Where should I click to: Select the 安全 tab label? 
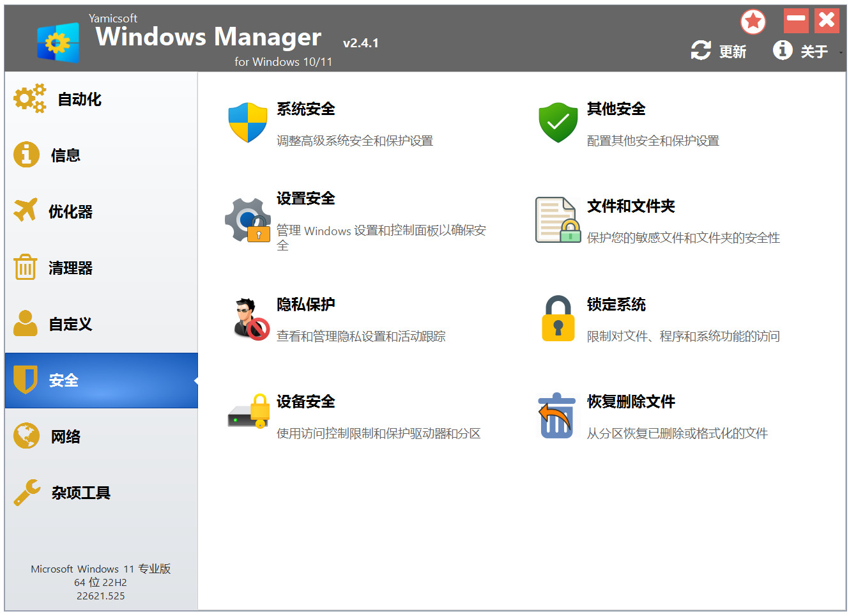click(64, 380)
